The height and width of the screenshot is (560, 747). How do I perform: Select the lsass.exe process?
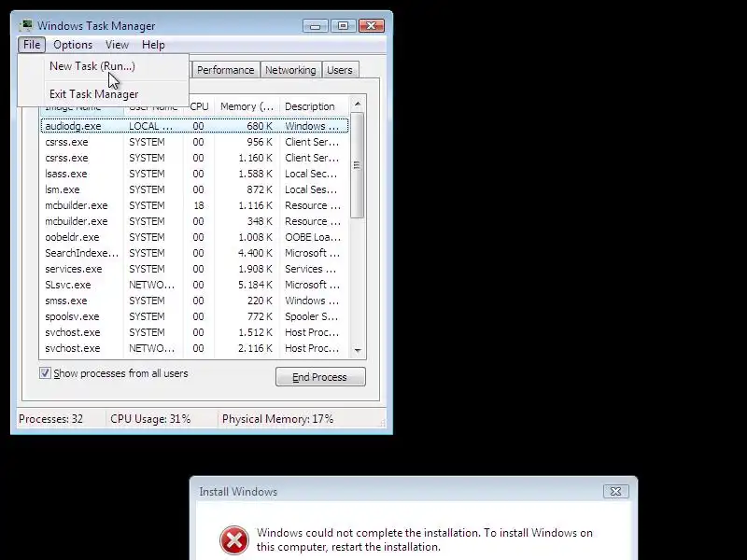click(194, 174)
